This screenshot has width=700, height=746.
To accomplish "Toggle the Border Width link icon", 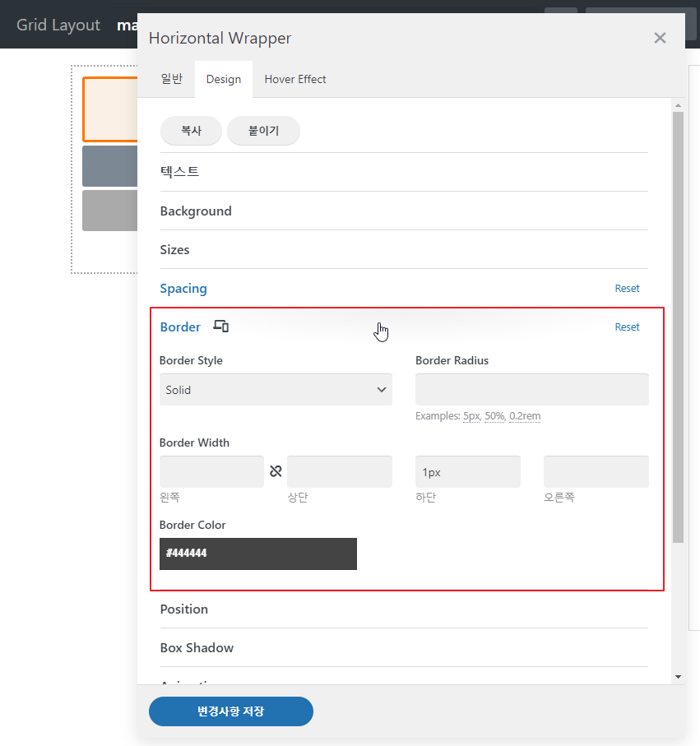I will click(x=276, y=471).
